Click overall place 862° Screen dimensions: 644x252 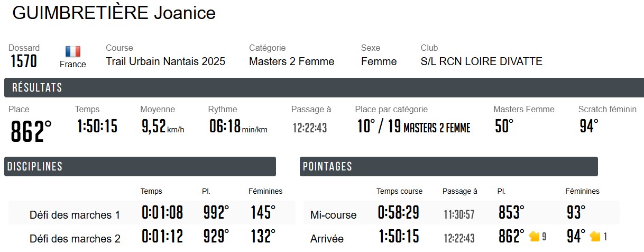pos(31,131)
